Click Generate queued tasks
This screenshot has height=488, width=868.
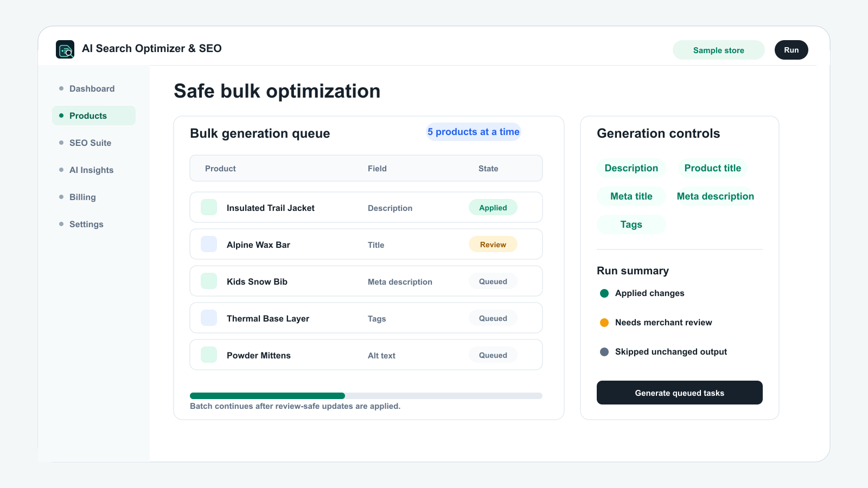(680, 393)
